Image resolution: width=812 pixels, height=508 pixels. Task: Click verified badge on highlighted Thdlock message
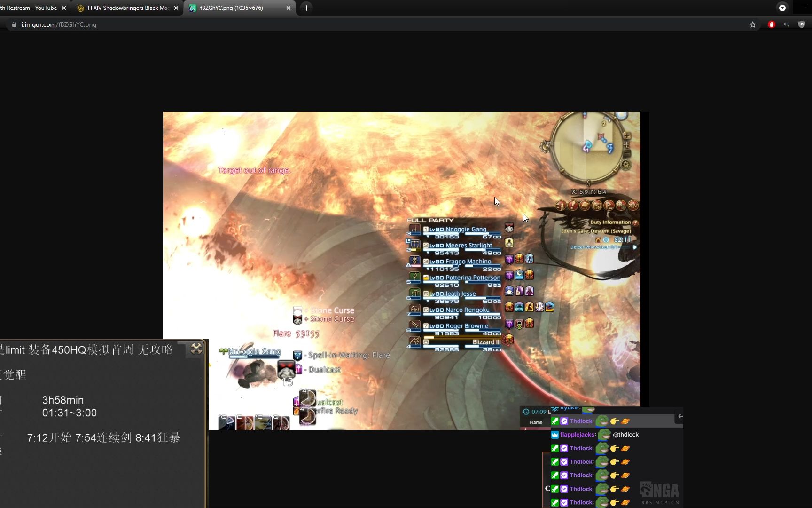pos(564,421)
